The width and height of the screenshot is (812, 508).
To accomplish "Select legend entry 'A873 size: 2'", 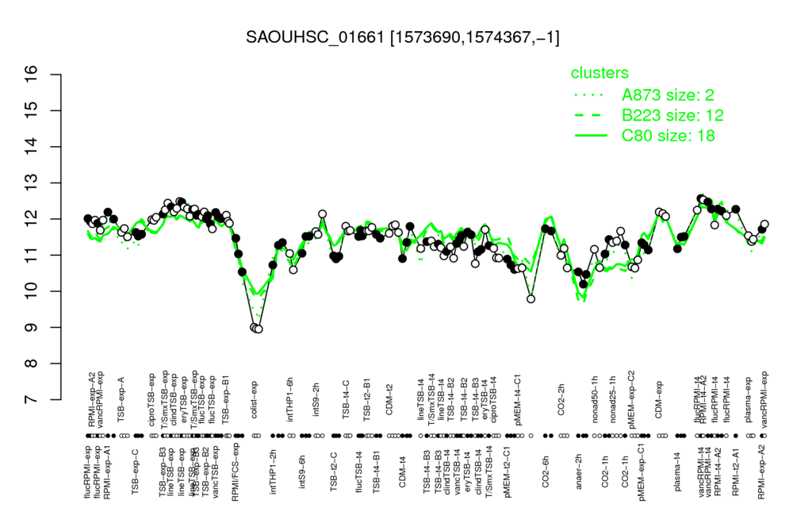I will coord(668,95).
